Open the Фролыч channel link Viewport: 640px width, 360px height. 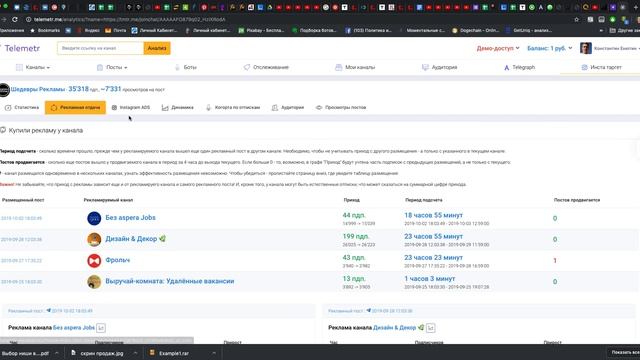118,260
